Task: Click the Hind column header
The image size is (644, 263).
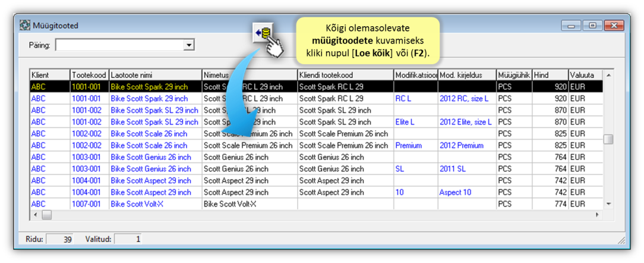Action: click(550, 76)
